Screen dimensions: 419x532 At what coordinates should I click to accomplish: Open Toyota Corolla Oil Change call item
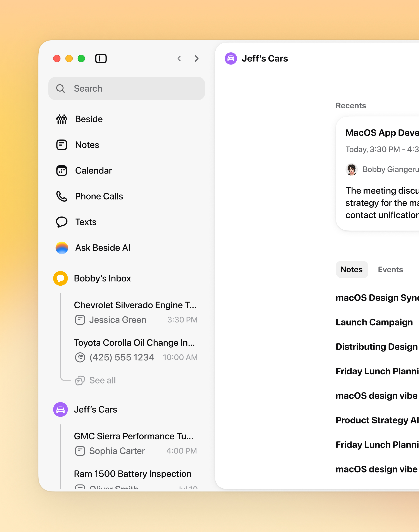click(x=134, y=343)
